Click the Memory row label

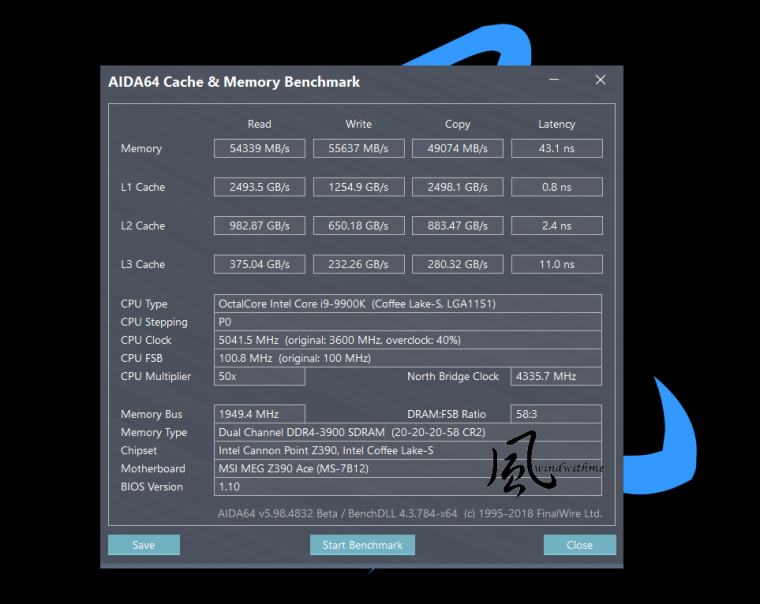coord(141,149)
